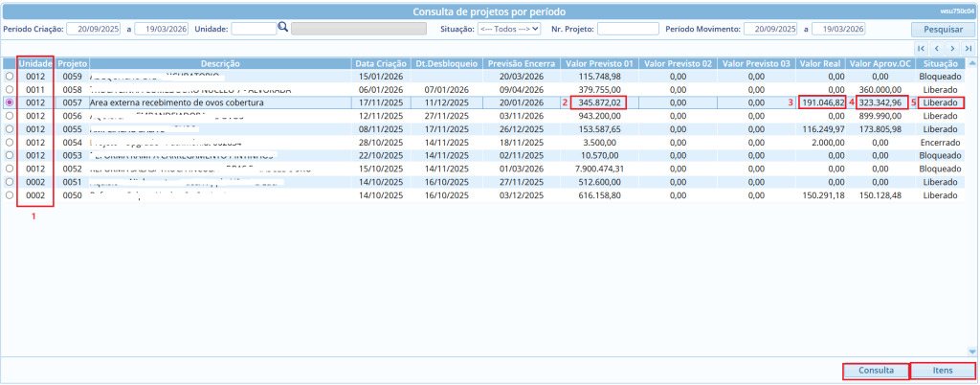980x385 pixels.
Task: Select the radio button for project 0059
Action: point(11,75)
